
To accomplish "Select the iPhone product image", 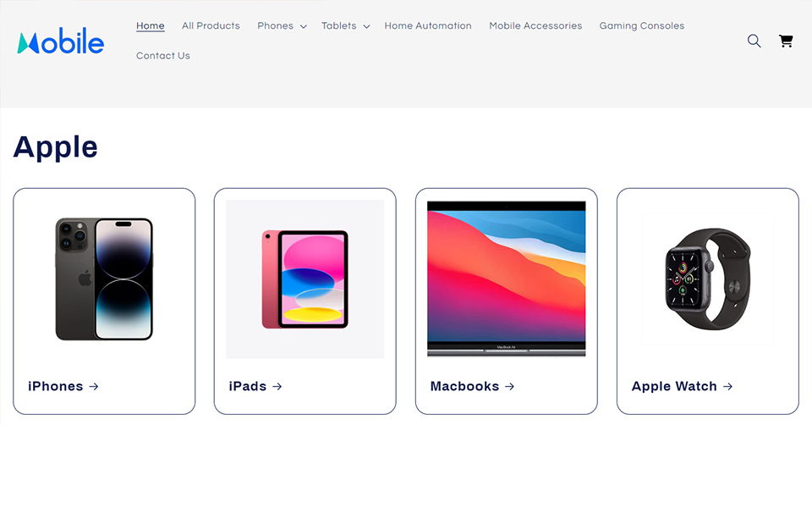I will [x=104, y=279].
